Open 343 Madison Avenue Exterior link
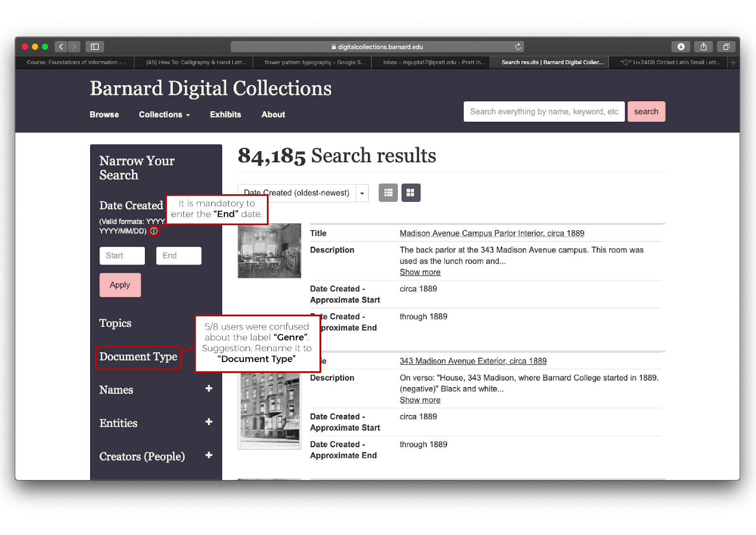Viewport: 756px width, 535px height. pyautogui.click(x=473, y=361)
